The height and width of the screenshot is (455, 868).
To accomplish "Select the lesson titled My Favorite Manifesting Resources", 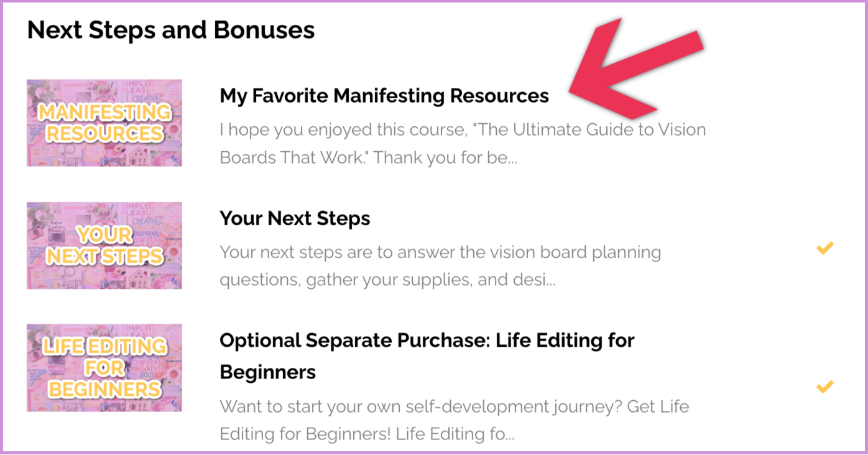I will 384,96.
